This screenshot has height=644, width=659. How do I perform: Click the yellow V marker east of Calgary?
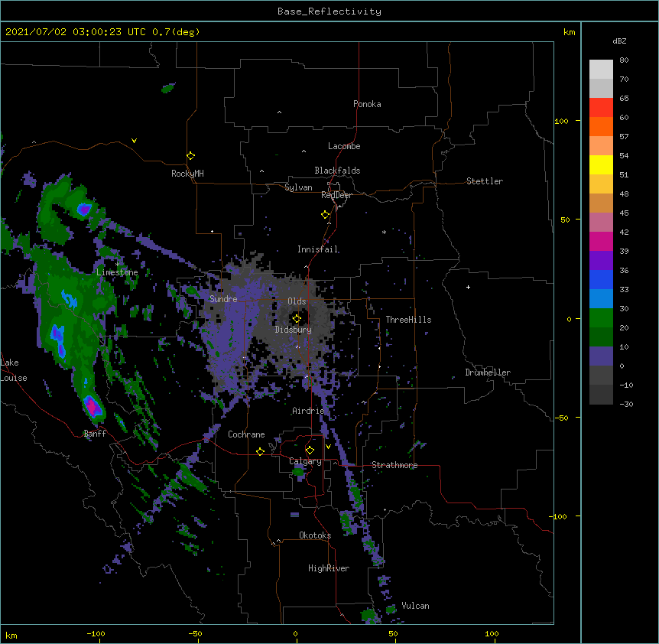click(328, 447)
